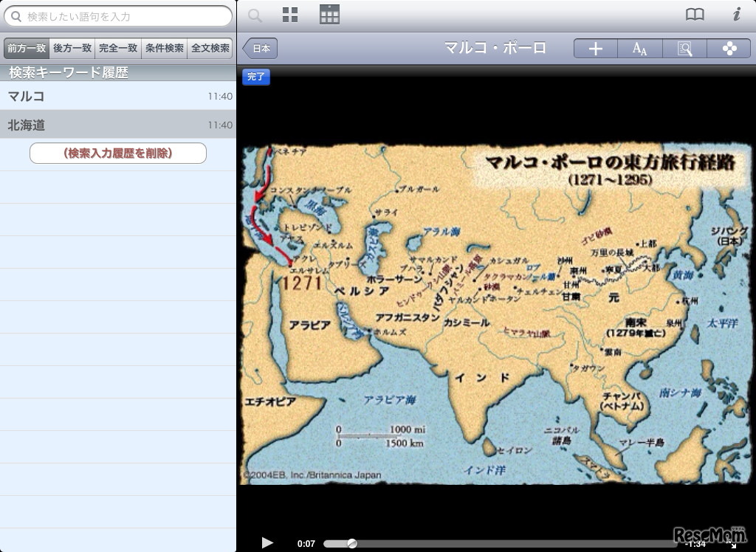This screenshot has height=552, width=756.
Task: Play the Marco Polo video
Action: coord(267,542)
